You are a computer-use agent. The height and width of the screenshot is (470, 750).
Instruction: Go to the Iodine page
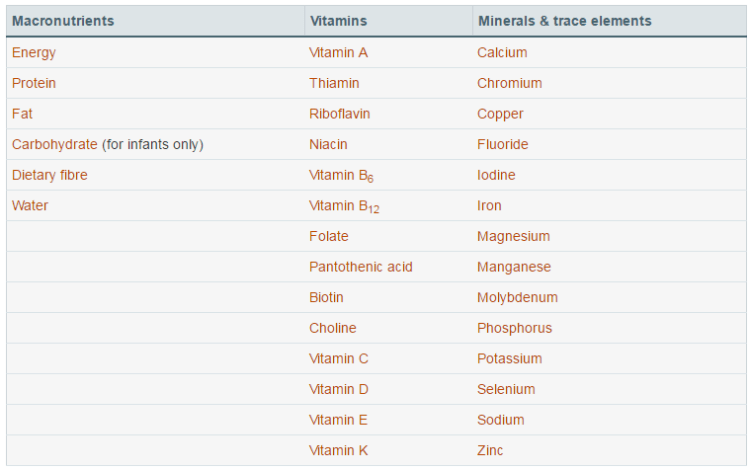tap(496, 175)
